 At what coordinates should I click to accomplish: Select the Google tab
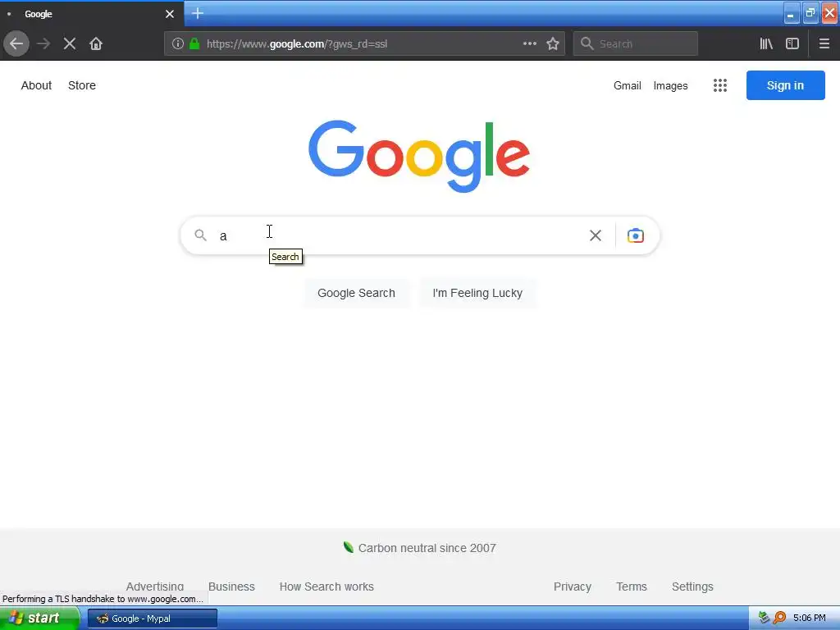(91, 13)
